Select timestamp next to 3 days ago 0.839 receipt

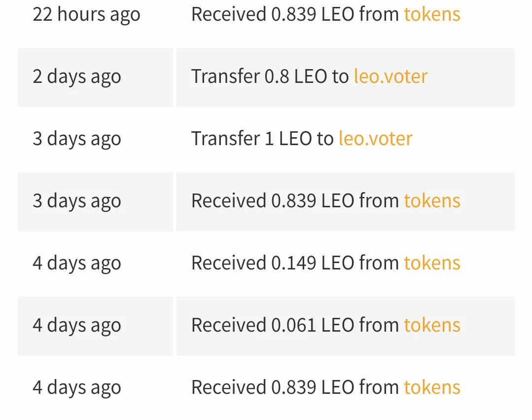[77, 201]
